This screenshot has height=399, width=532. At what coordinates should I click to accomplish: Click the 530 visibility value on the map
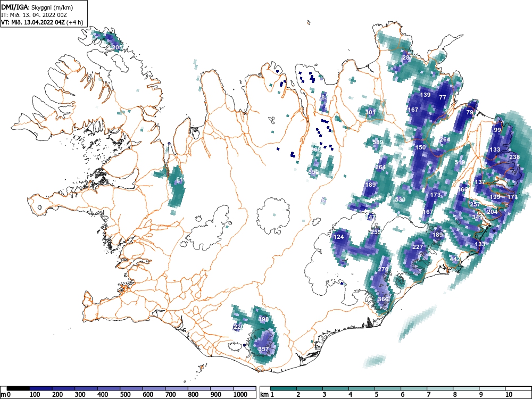click(400, 199)
